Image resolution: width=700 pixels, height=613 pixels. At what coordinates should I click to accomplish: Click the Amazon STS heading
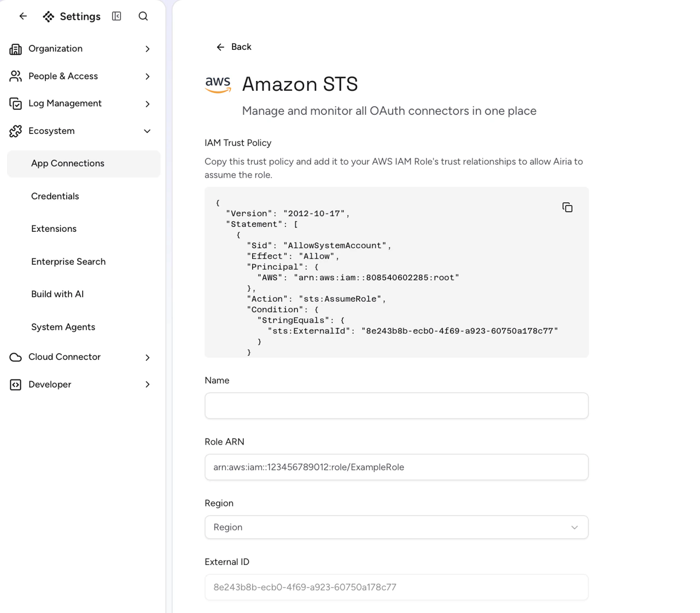[x=300, y=84]
